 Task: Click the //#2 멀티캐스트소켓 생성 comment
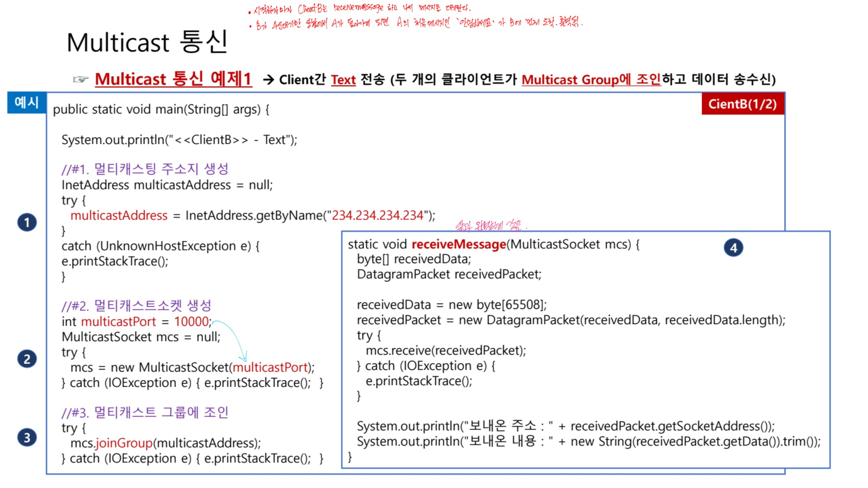tap(136, 305)
